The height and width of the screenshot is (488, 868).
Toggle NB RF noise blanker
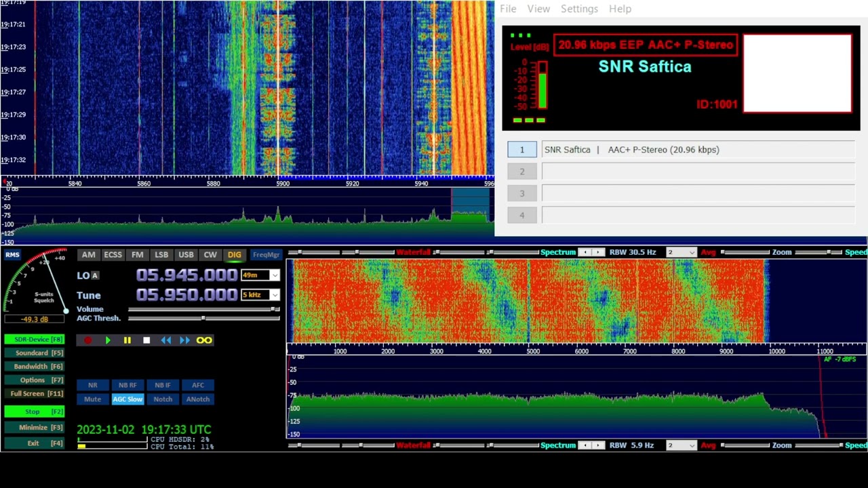[x=127, y=385]
